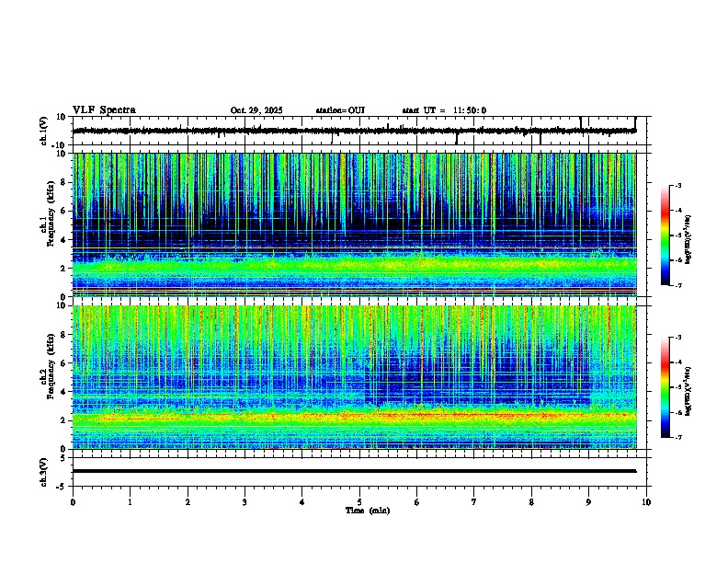The image size is (728, 563).
Task: Click the "10" tick on the time axis
Action: point(646,502)
